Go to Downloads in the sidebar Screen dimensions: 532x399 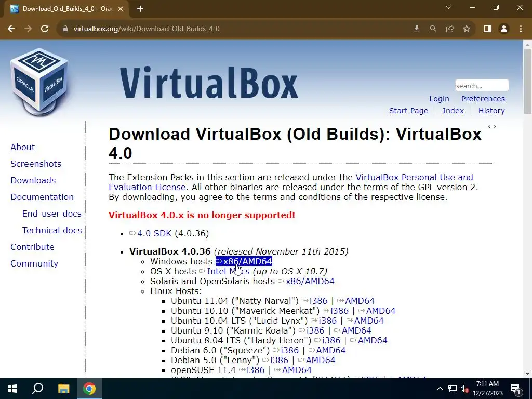(x=33, y=180)
